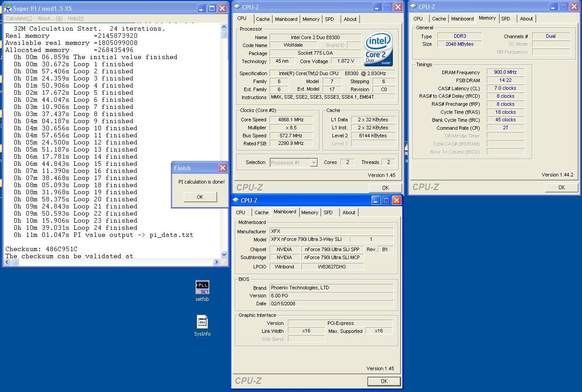
Task: Click the Bus Speed value 572.7 MHz
Action: point(291,136)
